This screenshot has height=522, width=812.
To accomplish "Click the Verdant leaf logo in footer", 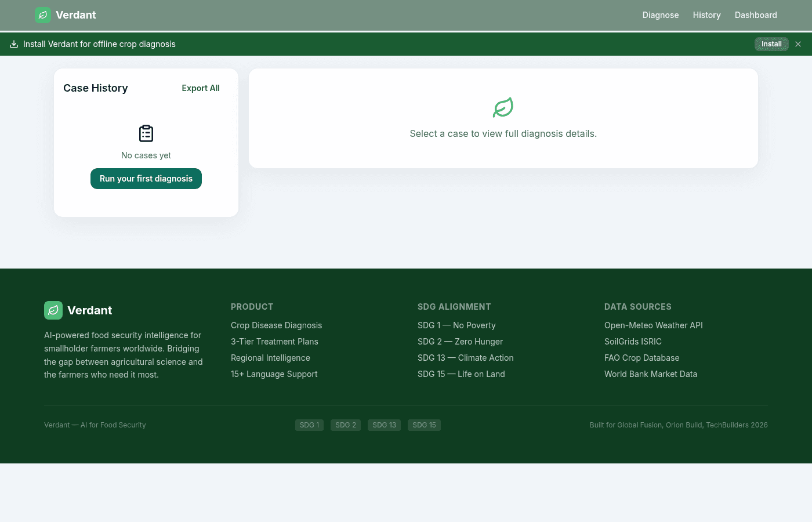I will tap(53, 310).
